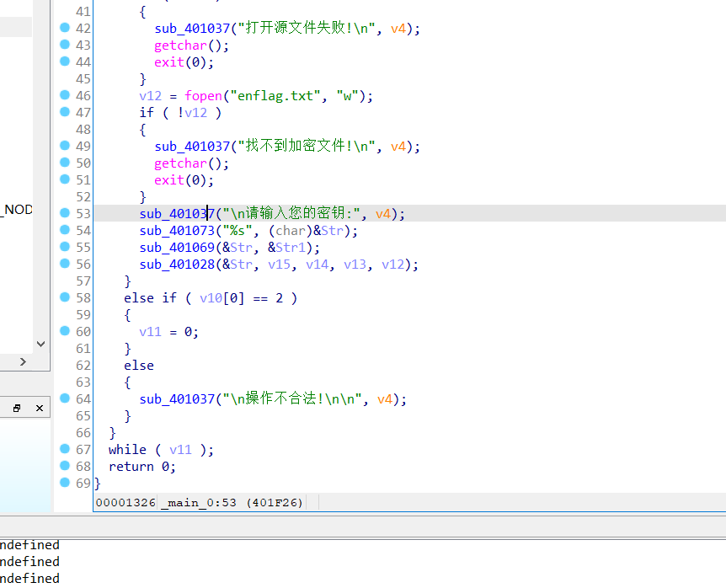Viewport: 726px width, 588px height.
Task: Click sub_401037 on highlighted line 53
Action: click(177, 214)
